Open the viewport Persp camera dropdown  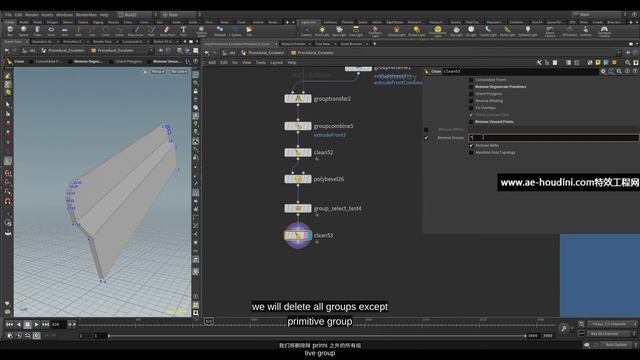point(158,72)
